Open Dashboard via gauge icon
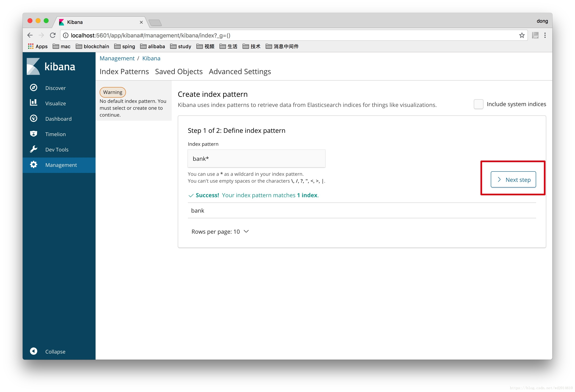This screenshot has width=575, height=392. point(34,118)
